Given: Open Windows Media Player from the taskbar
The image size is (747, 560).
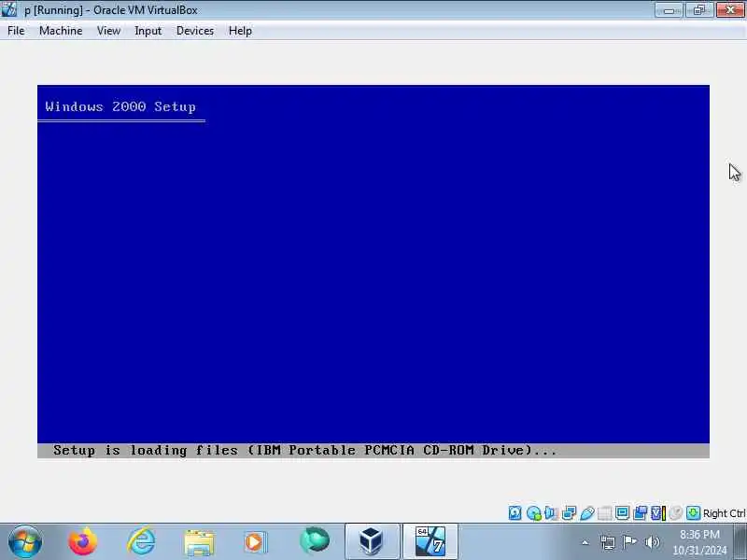Looking at the screenshot, I should point(256,542).
